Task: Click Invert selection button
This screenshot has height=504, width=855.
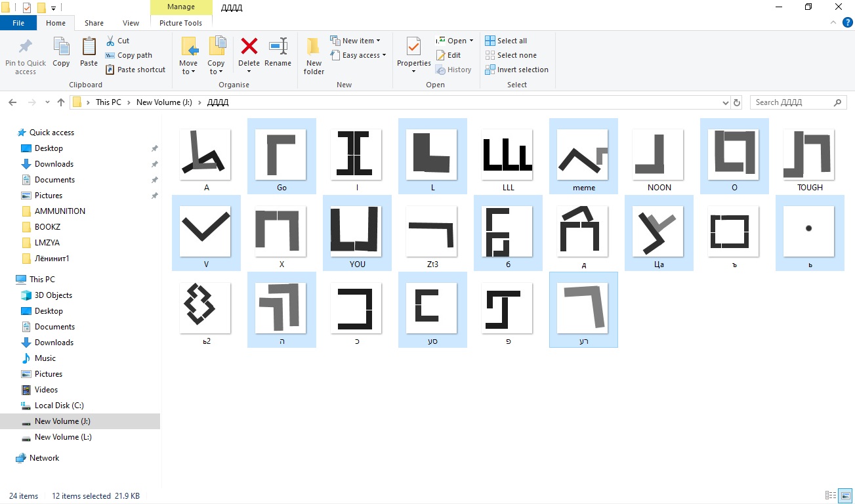Action: click(517, 70)
